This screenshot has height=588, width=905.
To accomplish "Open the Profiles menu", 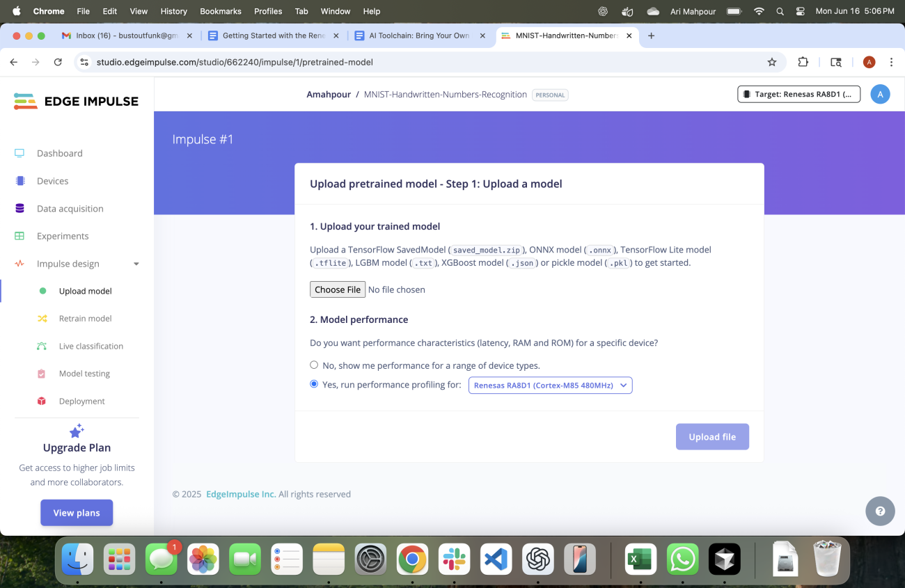I will click(x=268, y=11).
